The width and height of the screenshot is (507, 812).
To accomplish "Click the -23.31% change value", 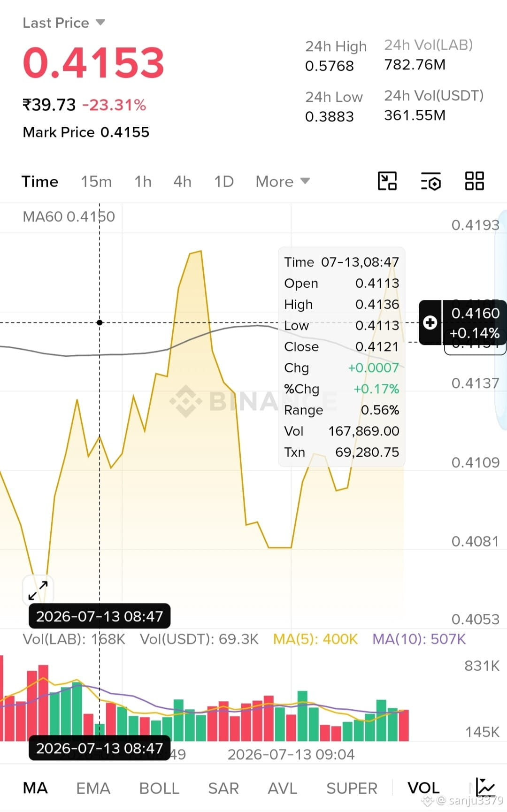I will pos(114,105).
